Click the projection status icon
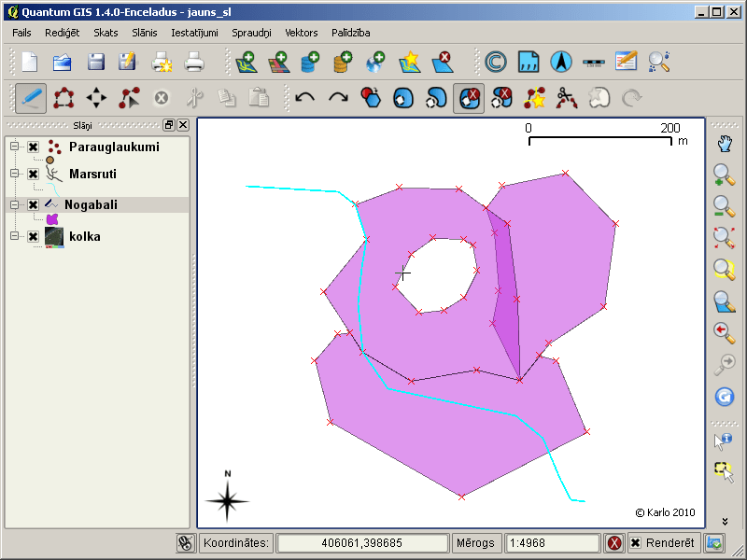Image resolution: width=747 pixels, height=560 pixels. [x=714, y=543]
